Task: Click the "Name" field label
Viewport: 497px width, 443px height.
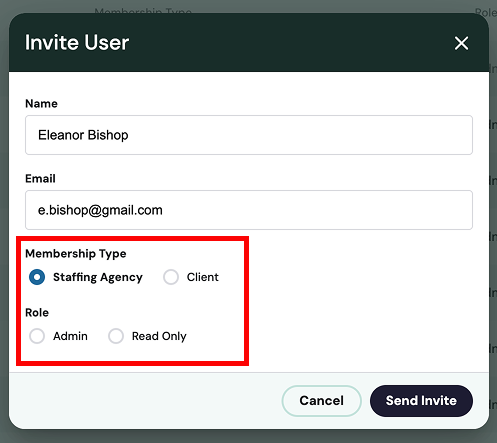Action: [x=41, y=104]
